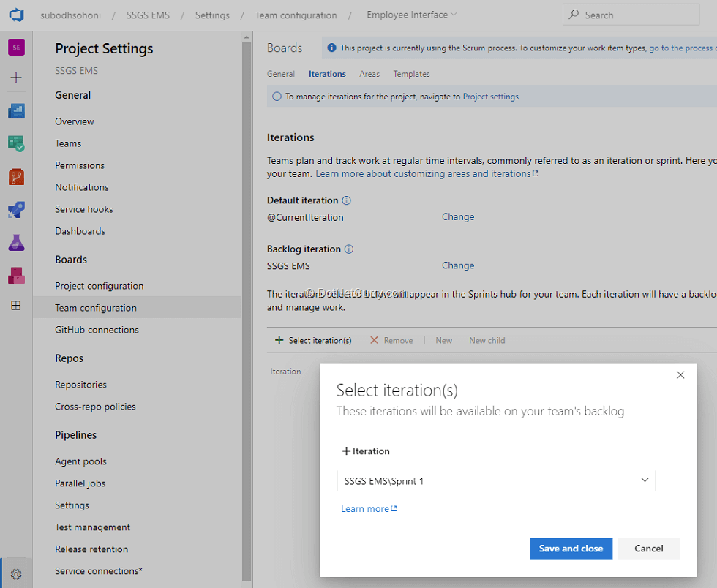The height and width of the screenshot is (588, 717).
Task: Open subodhsohoni breadcrumb link
Action: (70, 15)
